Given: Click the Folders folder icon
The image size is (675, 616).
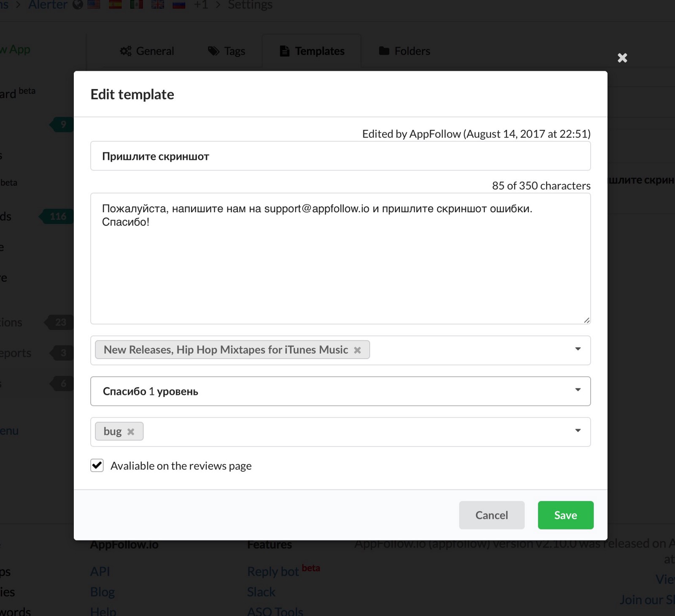Looking at the screenshot, I should coord(384,51).
